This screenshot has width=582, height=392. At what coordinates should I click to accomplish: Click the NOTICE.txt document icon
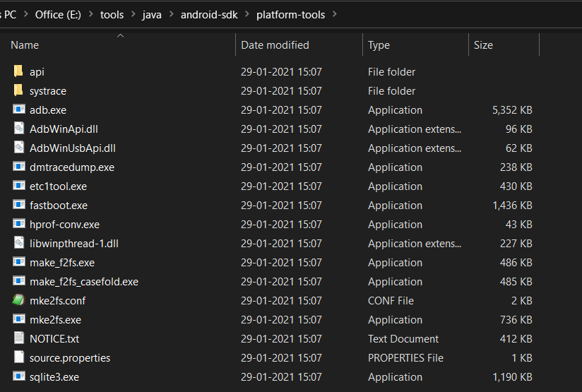click(19, 338)
